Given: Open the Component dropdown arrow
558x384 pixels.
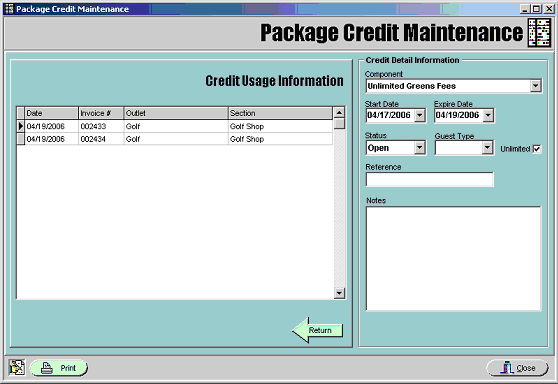Looking at the screenshot, I should pos(535,86).
